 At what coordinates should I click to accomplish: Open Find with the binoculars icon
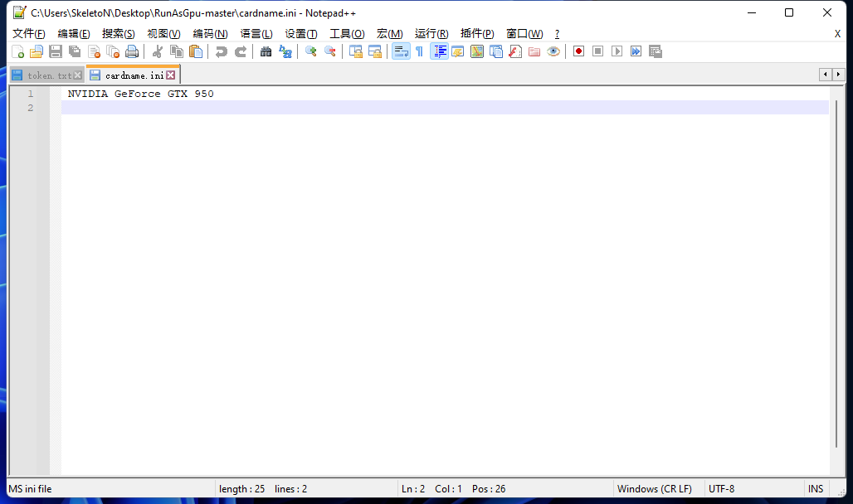[266, 51]
